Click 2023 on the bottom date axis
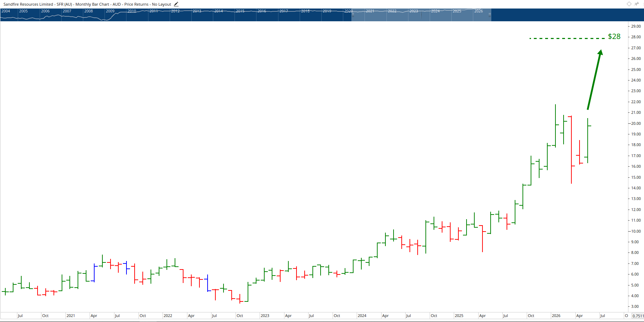 point(265,316)
